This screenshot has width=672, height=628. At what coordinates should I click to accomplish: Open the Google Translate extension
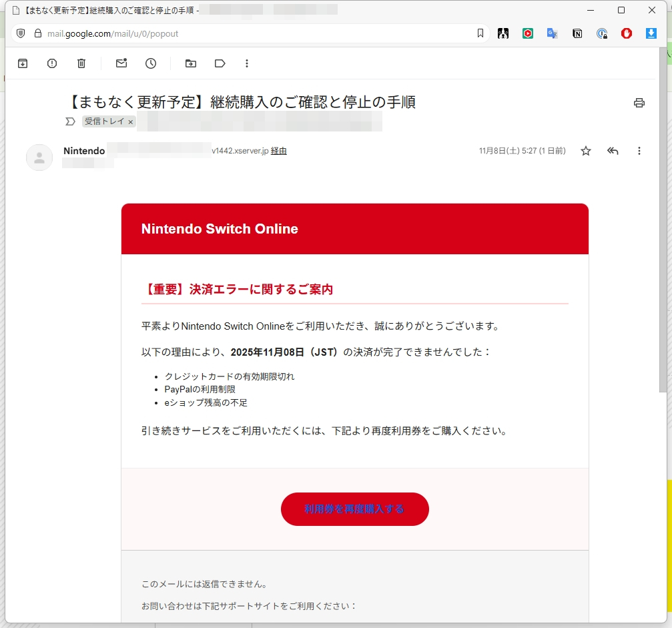pyautogui.click(x=552, y=33)
